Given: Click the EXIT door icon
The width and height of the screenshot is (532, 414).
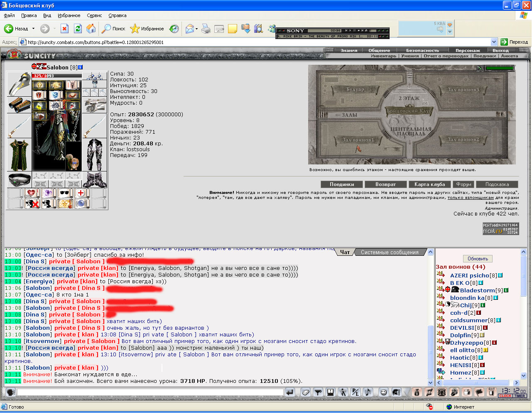Looking at the screenshot, I should (492, 392).
